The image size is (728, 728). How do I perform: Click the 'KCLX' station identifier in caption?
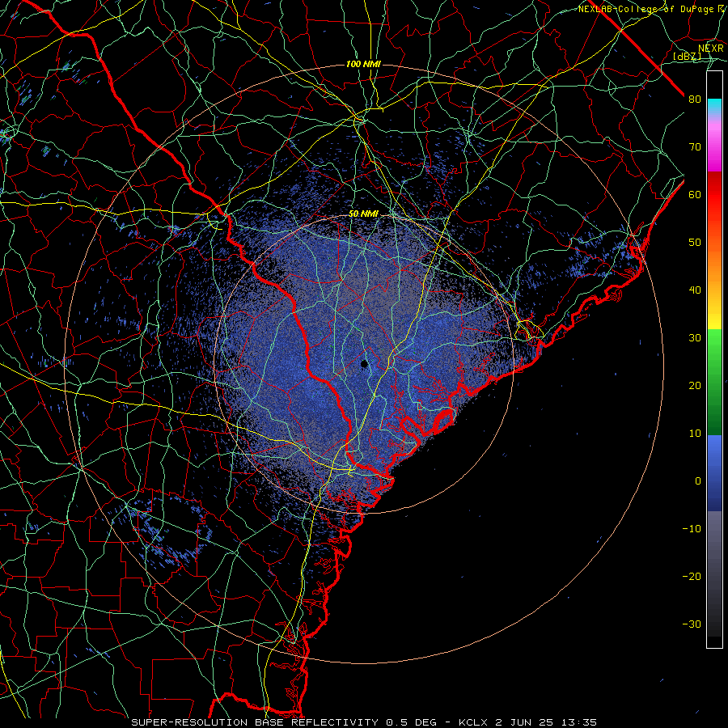coord(473,722)
